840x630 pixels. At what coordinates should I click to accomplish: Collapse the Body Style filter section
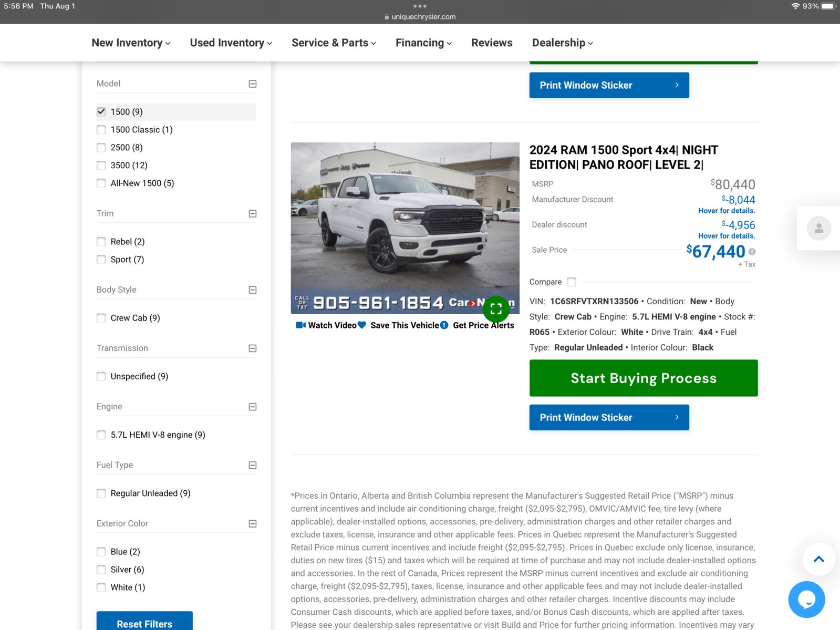coord(253,290)
